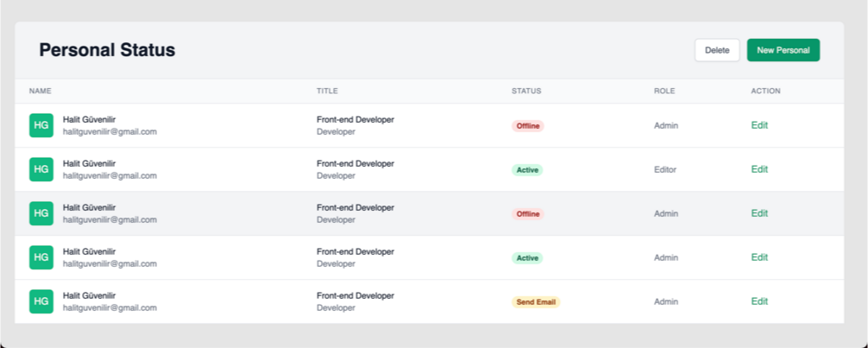Click the Edit link in the Editor row

pyautogui.click(x=759, y=169)
